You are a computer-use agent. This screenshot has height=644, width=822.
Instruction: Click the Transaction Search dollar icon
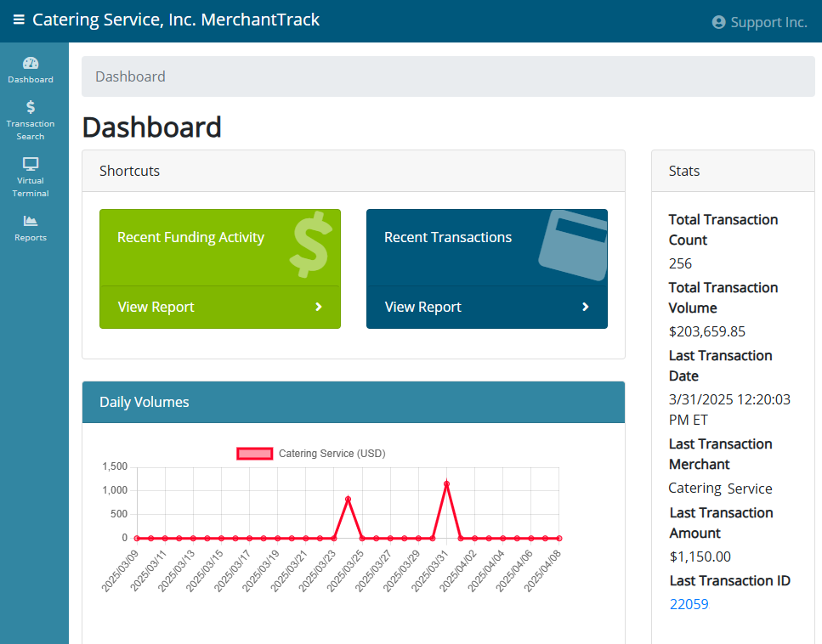click(31, 107)
